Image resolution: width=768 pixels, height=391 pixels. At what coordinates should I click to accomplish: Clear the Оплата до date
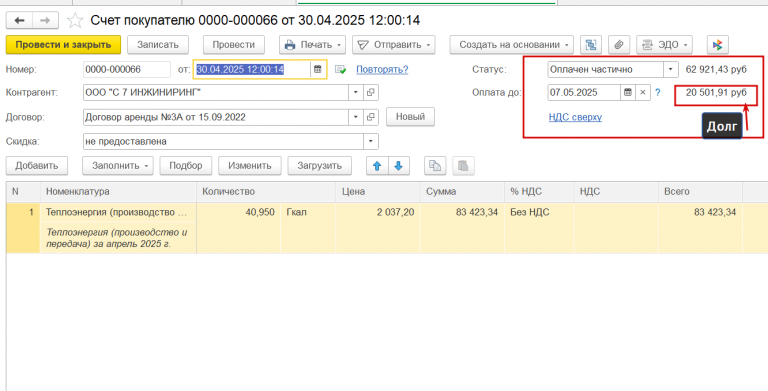[643, 93]
